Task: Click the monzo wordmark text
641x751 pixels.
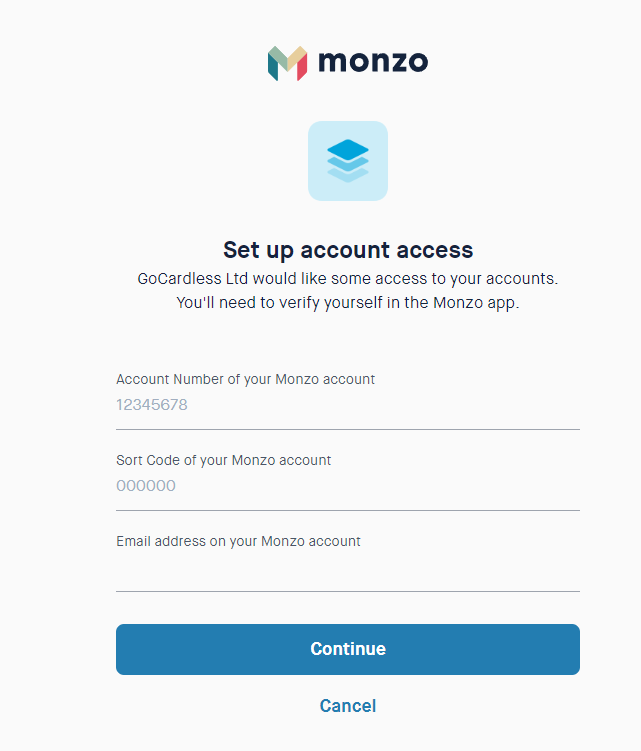Action: [x=373, y=62]
